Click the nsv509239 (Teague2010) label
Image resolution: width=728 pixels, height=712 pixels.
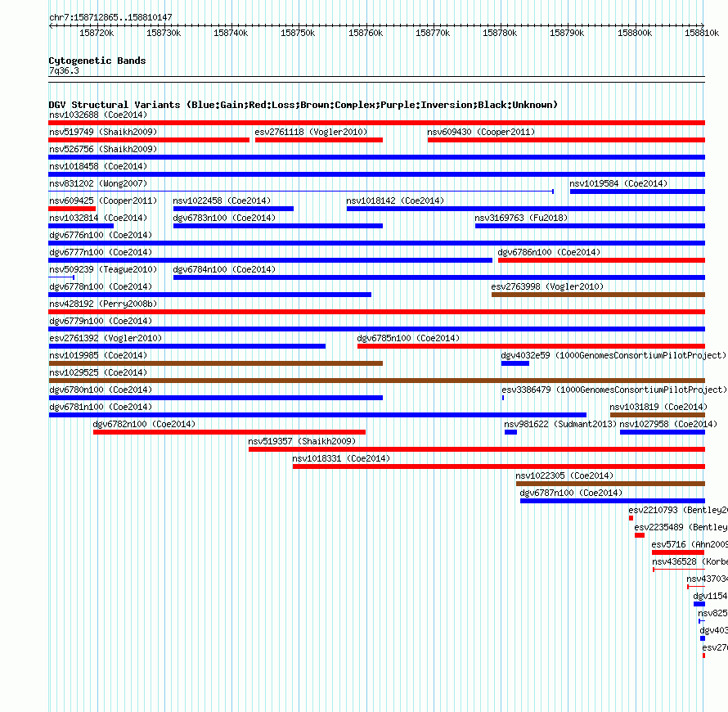pyautogui.click(x=103, y=269)
